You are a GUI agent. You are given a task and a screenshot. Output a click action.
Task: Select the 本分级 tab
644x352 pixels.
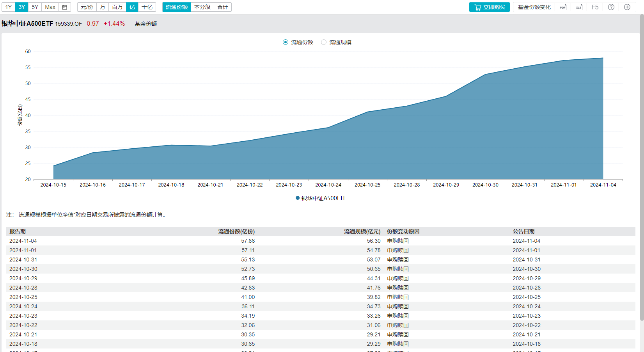[x=202, y=7]
